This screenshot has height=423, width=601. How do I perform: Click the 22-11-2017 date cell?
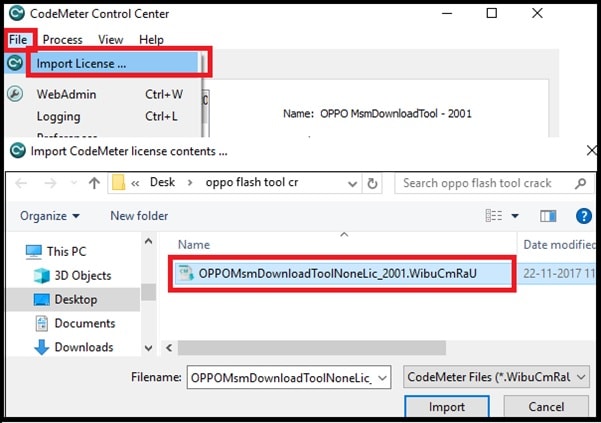(559, 274)
